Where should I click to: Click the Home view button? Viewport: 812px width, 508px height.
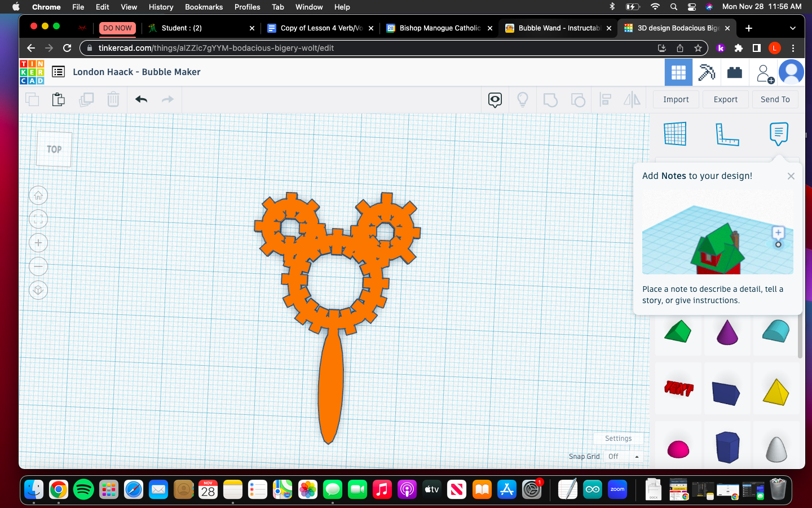pos(38,196)
